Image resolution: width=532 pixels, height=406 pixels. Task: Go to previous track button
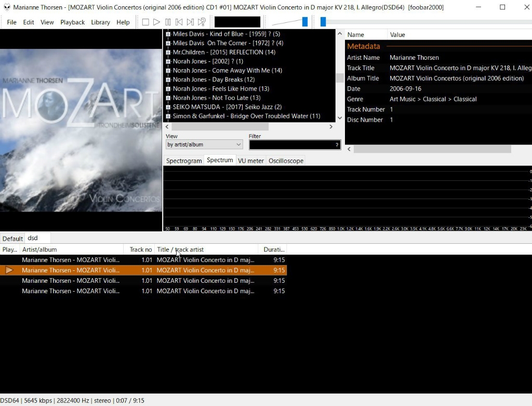click(x=179, y=22)
